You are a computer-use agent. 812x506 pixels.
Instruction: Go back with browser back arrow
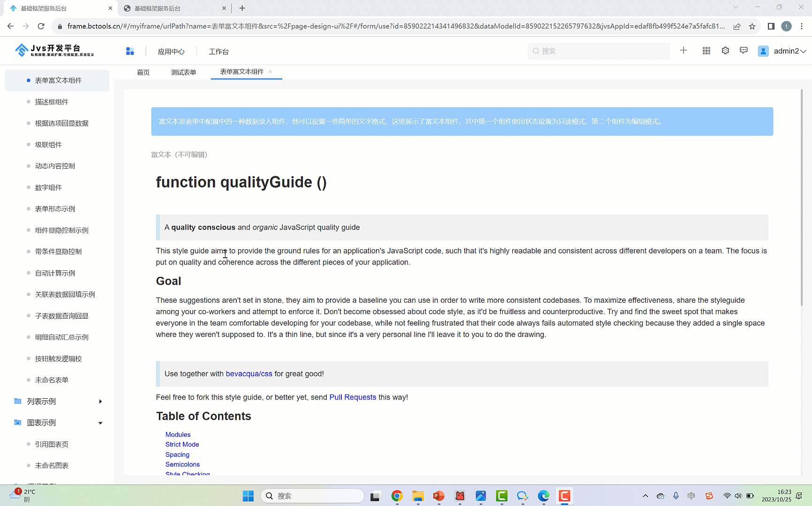(10, 26)
